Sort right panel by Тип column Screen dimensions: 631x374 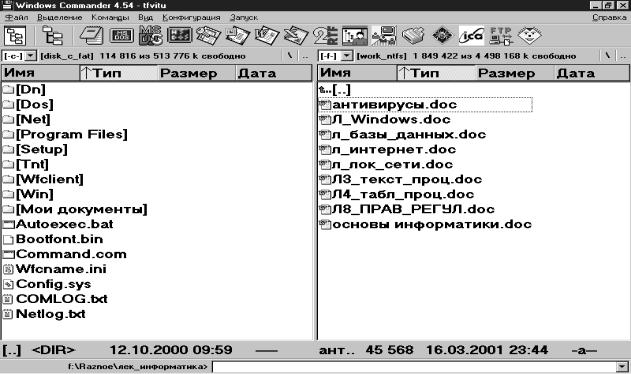click(436, 73)
